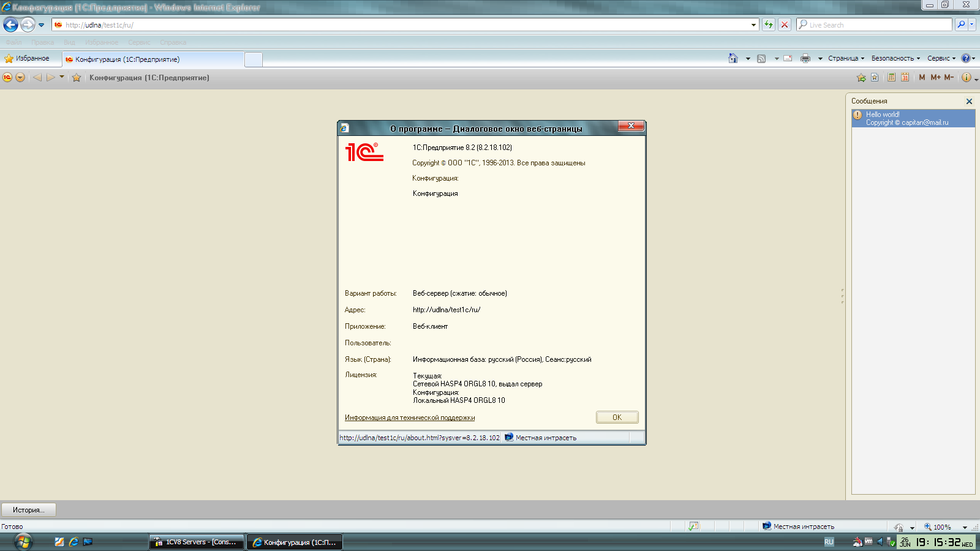This screenshot has height=551, width=980.
Task: Click the page with star bookmark icon
Action: pos(875,78)
